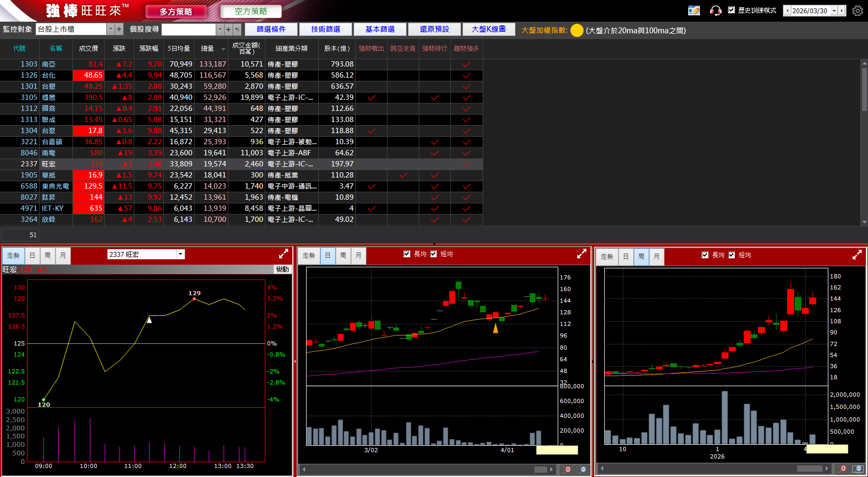868x477 pixels.
Task: Click the 個股搜尋 input field
Action: coord(189,30)
